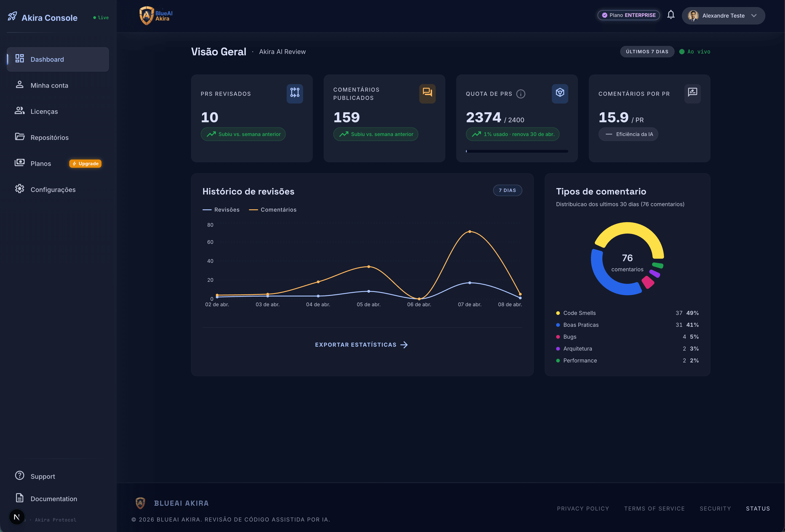785x532 pixels.
Task: Click the Quota de PRs cube icon
Action: [560, 93]
